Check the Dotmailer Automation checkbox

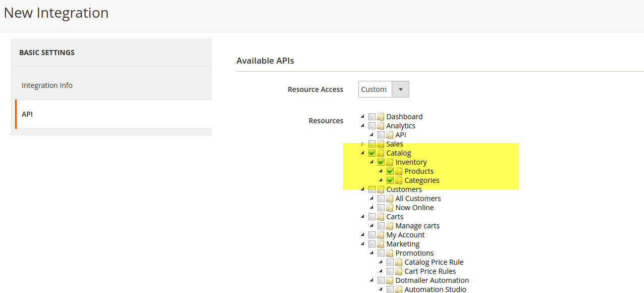381,280
